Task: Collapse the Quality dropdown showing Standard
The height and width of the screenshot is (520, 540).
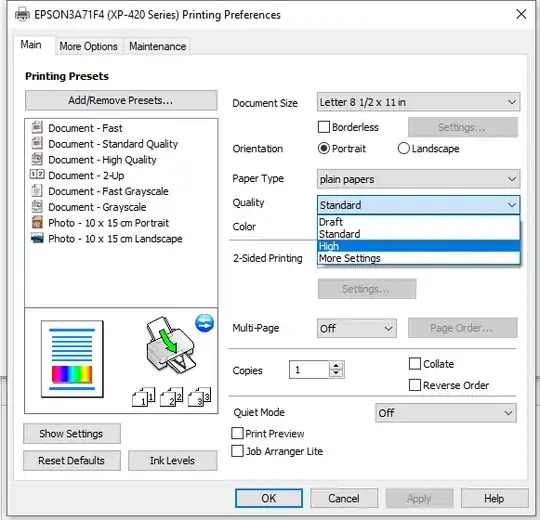Action: click(418, 205)
